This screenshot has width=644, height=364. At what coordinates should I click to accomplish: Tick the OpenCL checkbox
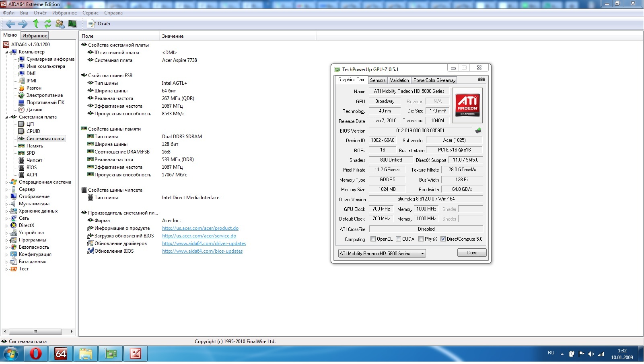pos(373,239)
